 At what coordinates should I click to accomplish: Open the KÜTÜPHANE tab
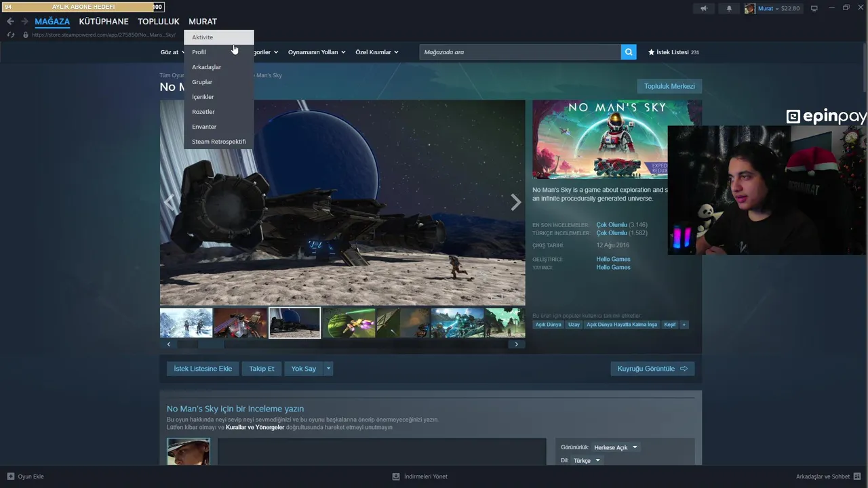(x=104, y=22)
